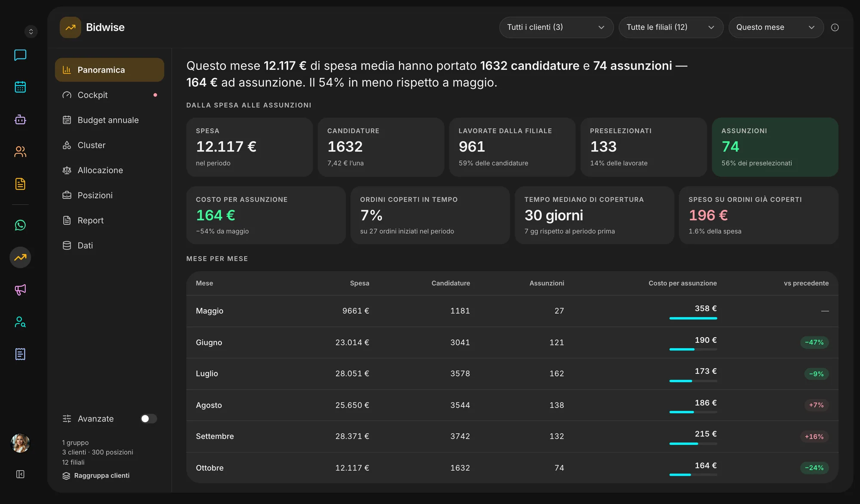Viewport: 860px width, 504px height.
Task: Open the chat bubble icon in the rail
Action: (20, 55)
